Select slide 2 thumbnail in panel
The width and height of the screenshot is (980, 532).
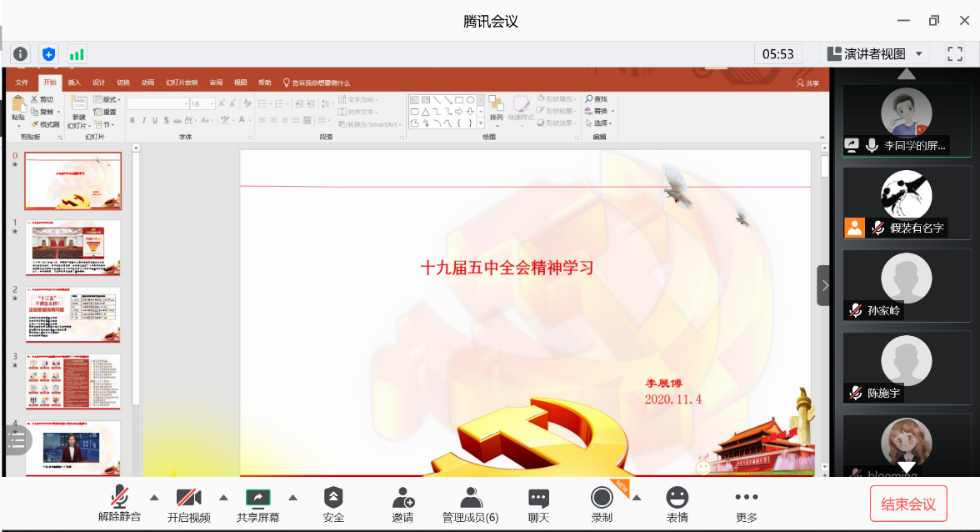tap(72, 314)
